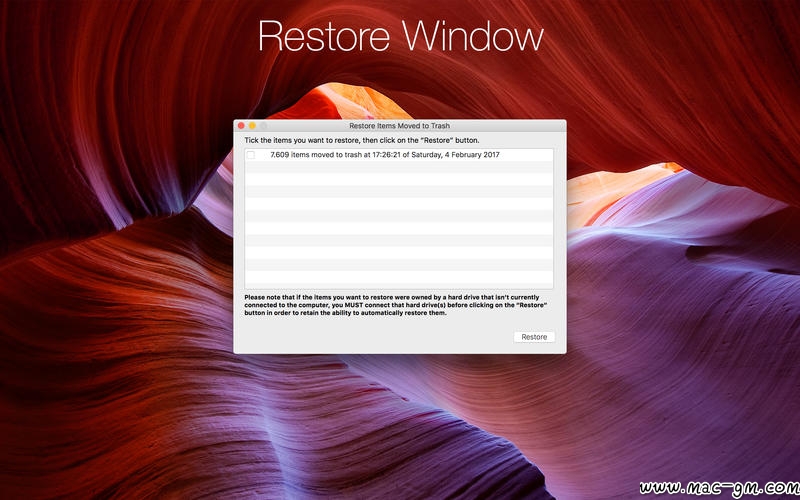This screenshot has width=800, height=500.
Task: Close the Restore Items Moved to Trash window
Action: pyautogui.click(x=241, y=126)
